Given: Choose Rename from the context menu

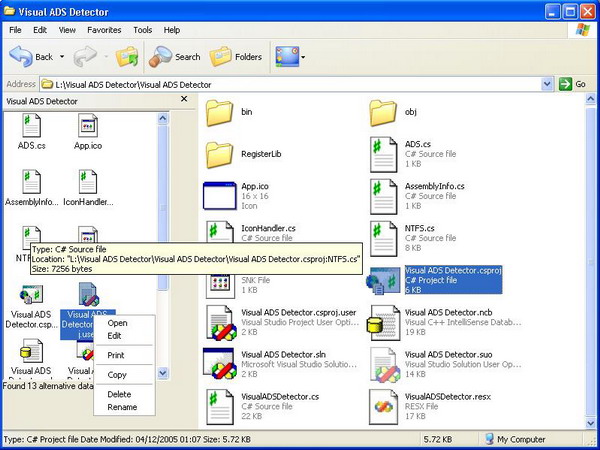Looking at the screenshot, I should (x=122, y=407).
